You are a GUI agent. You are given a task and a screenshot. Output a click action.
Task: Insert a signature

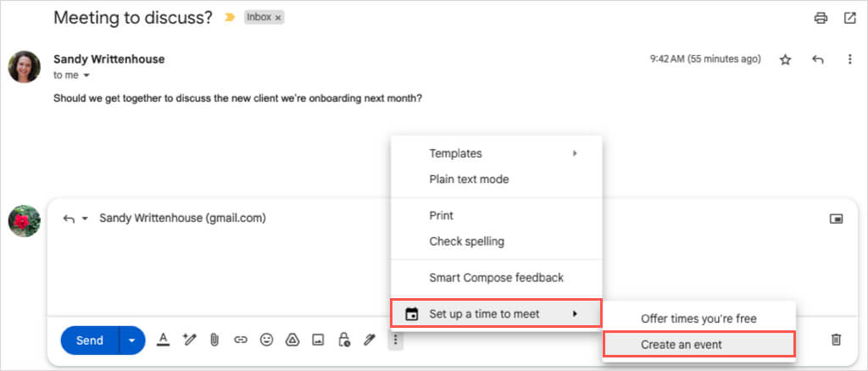click(370, 340)
